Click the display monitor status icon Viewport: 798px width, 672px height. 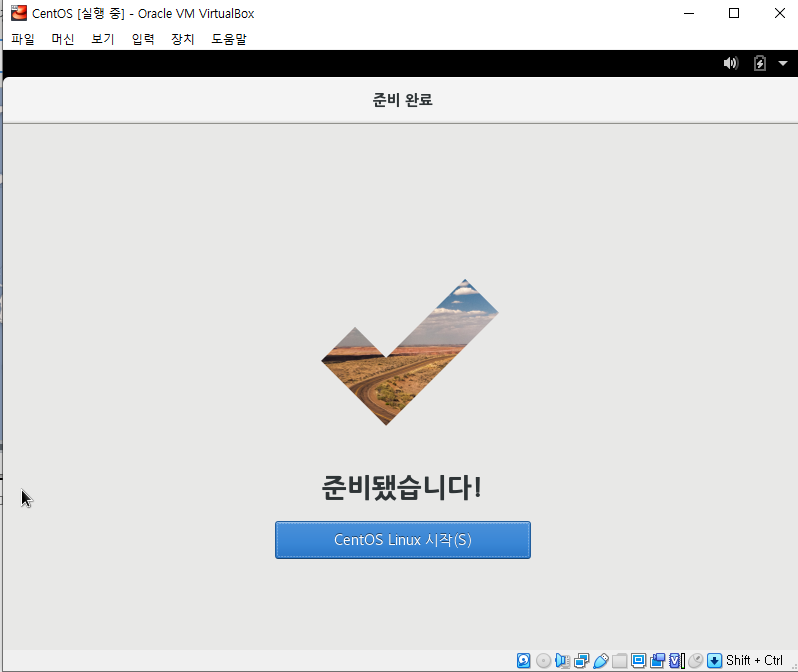click(x=638, y=660)
